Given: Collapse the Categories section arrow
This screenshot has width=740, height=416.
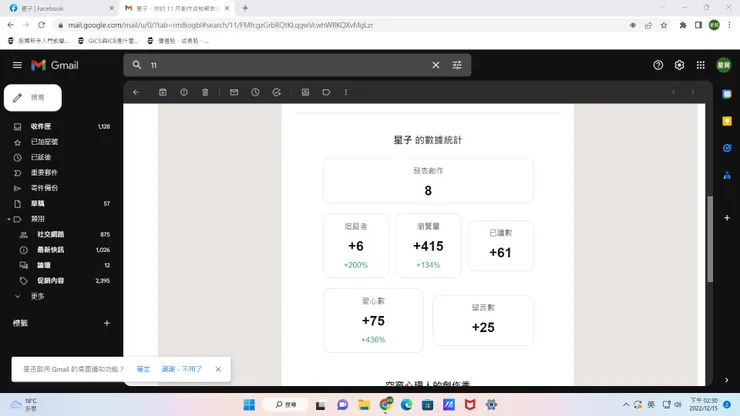Looking at the screenshot, I should point(9,219).
